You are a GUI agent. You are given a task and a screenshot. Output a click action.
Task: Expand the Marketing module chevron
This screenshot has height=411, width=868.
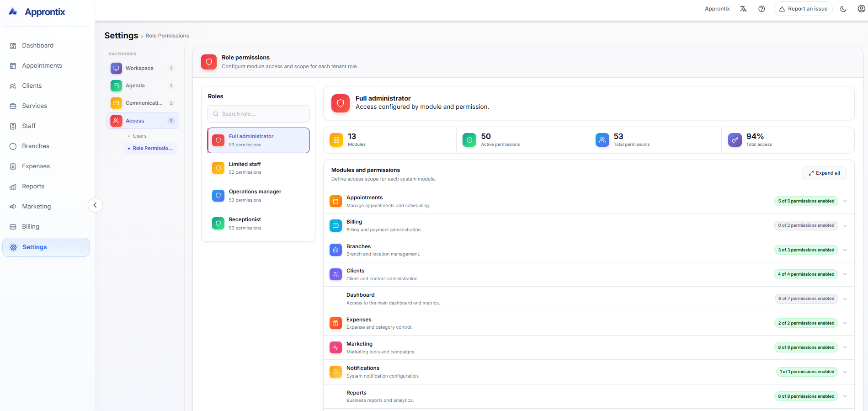845,347
